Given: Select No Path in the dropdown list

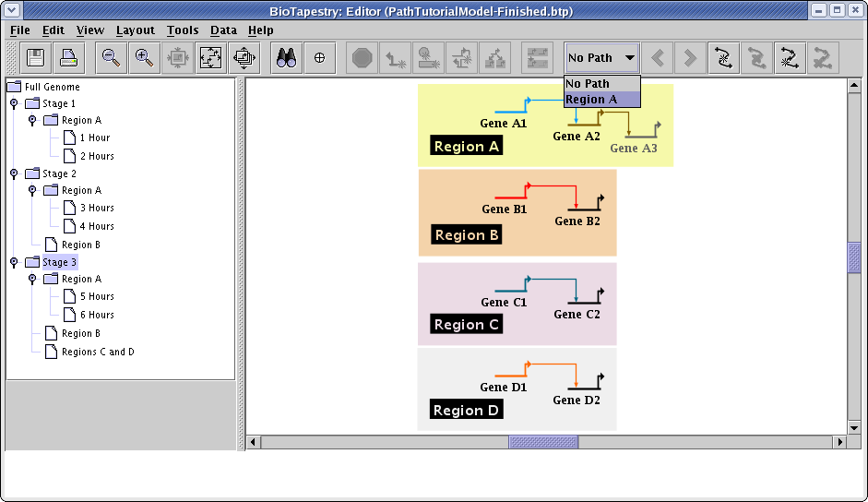Looking at the screenshot, I should coord(601,84).
